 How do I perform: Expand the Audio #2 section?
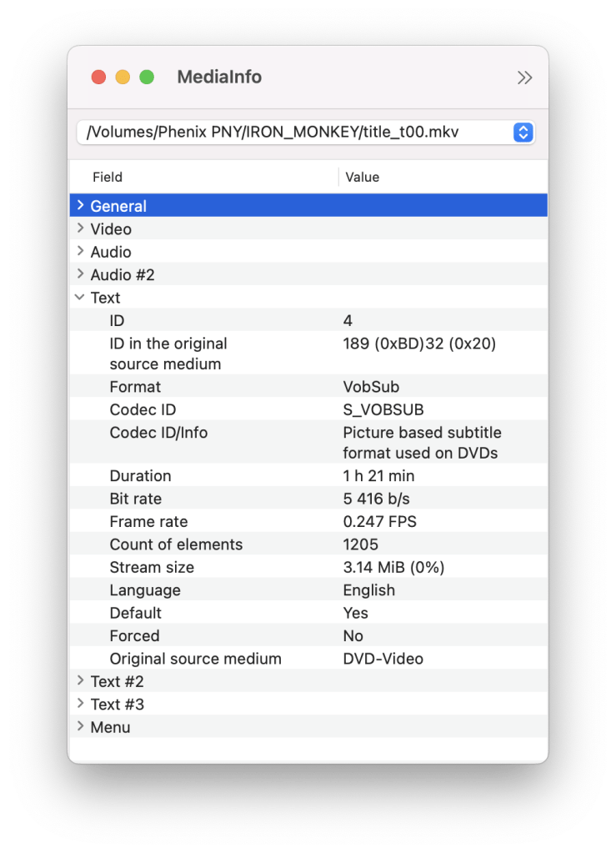80,274
